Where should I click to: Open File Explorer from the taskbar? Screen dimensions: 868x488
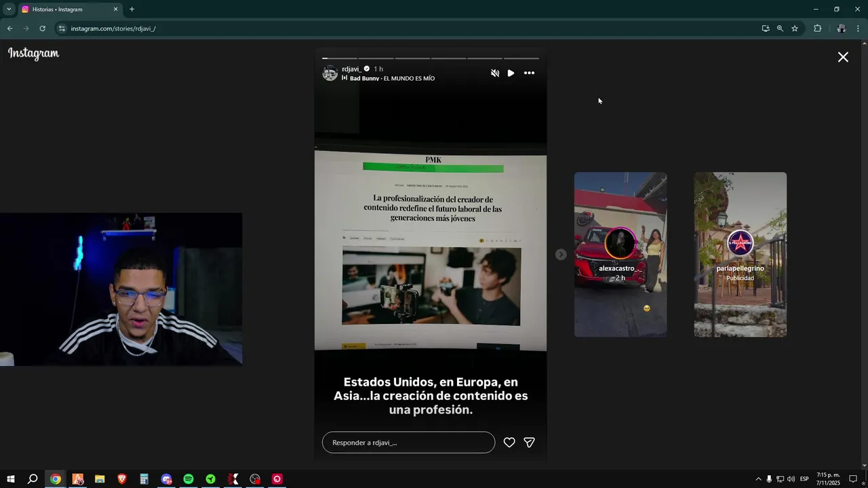pos(100,479)
